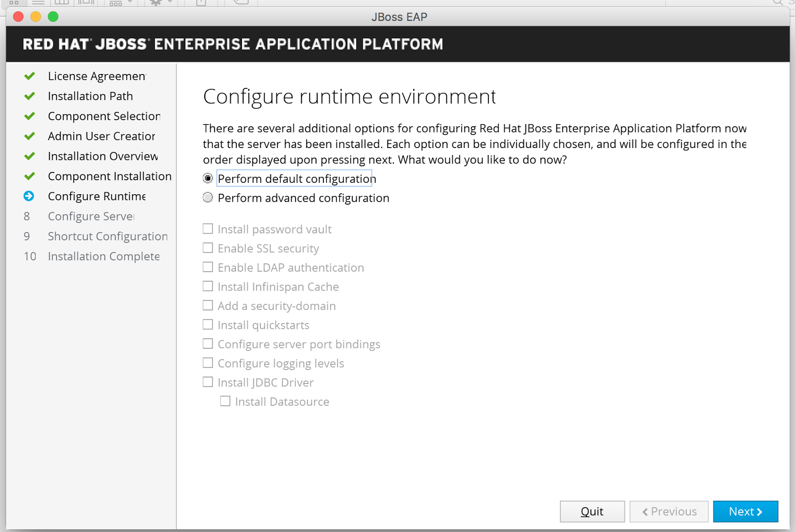Tick the Install quickstarts checkbox

pos(208,324)
